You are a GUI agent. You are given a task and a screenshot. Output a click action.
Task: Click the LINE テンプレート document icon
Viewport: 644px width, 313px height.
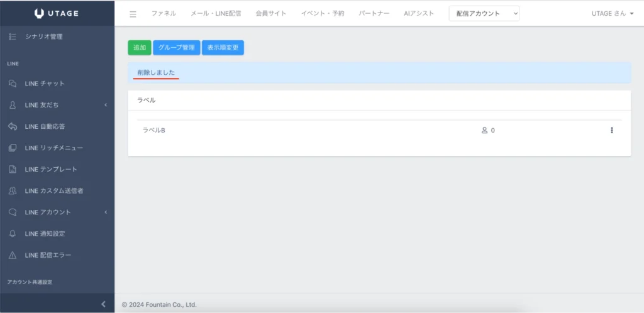click(x=13, y=170)
